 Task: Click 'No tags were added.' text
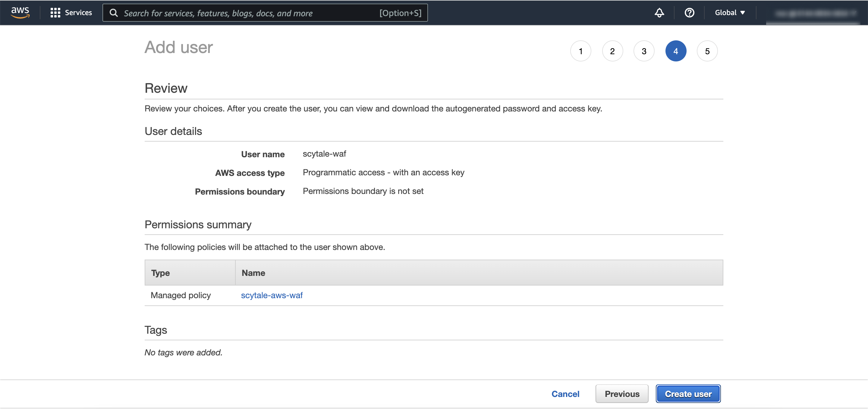(x=183, y=352)
